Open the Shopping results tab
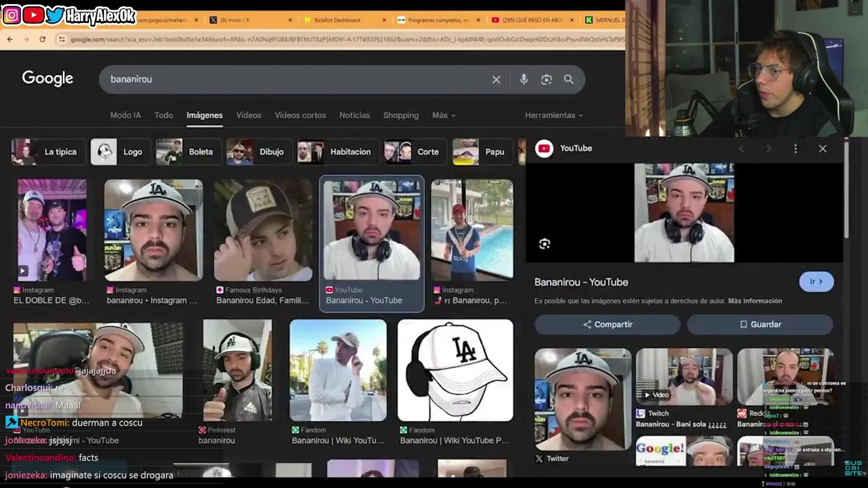The width and height of the screenshot is (868, 488). click(401, 115)
